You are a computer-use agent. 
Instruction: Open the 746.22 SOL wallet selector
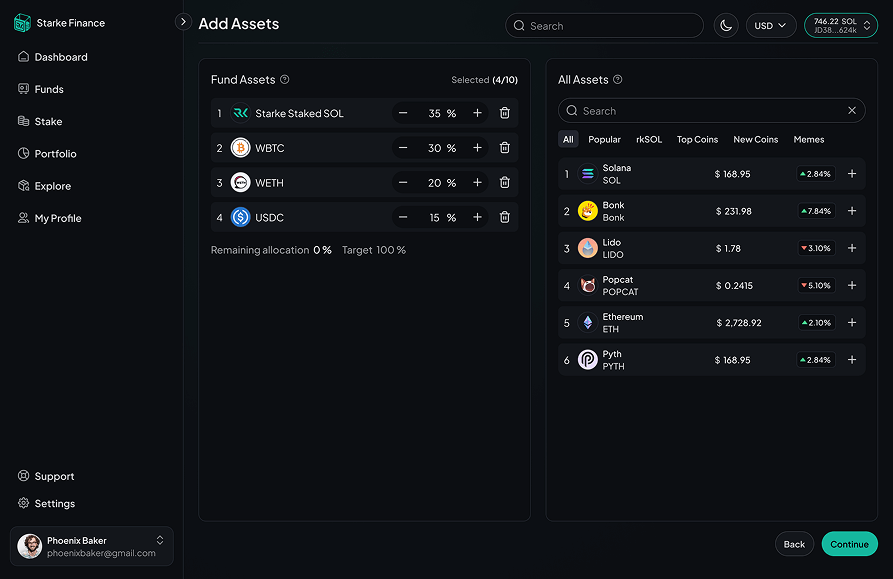841,26
